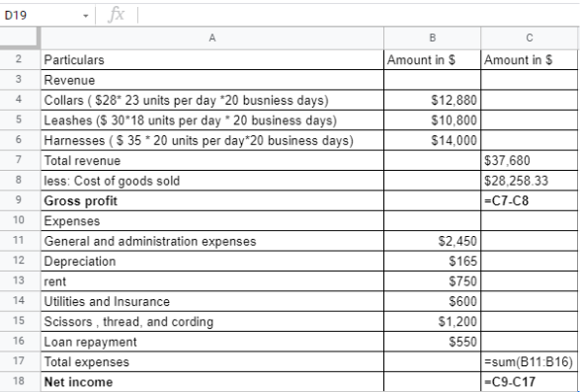Select row 14 header
This screenshot has width=580, height=392.
click(19, 301)
